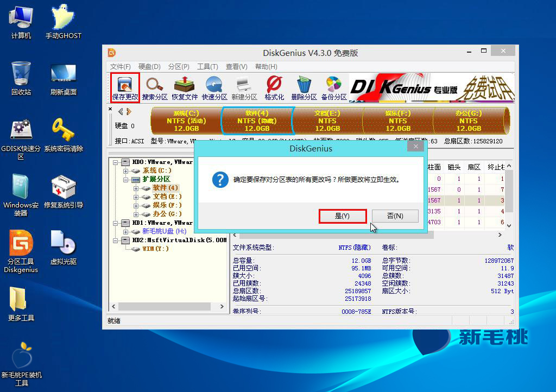Select 娱乐(F:) partition bar segment
This screenshot has width=556, height=392.
(398, 121)
